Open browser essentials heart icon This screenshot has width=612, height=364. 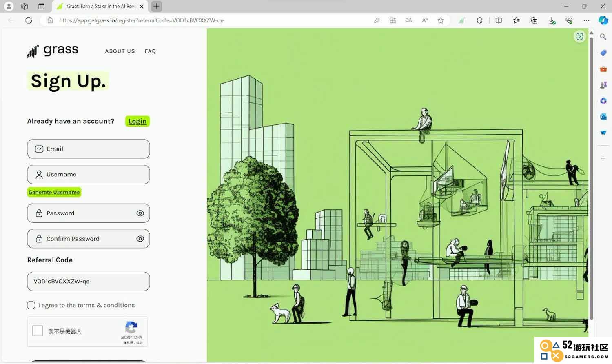569,20
